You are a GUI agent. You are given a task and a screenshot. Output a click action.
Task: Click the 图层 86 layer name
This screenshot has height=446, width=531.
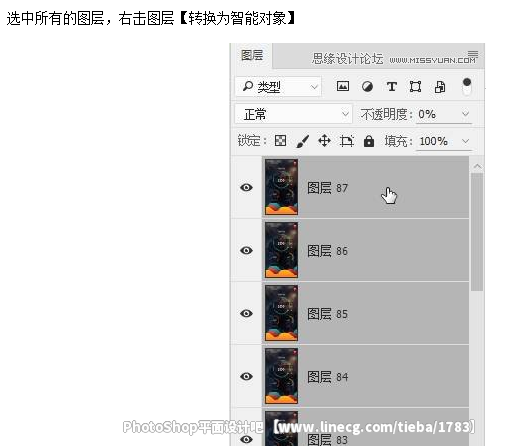click(x=327, y=251)
